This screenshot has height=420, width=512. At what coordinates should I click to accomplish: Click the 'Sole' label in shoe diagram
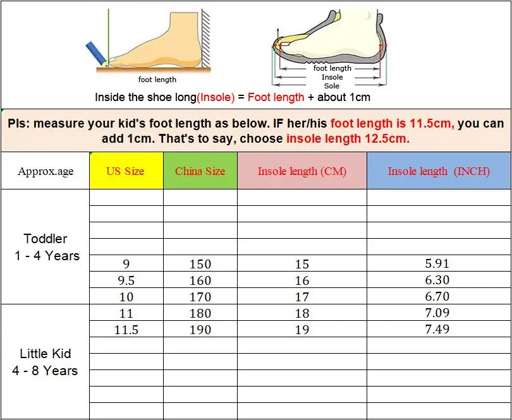pyautogui.click(x=331, y=86)
